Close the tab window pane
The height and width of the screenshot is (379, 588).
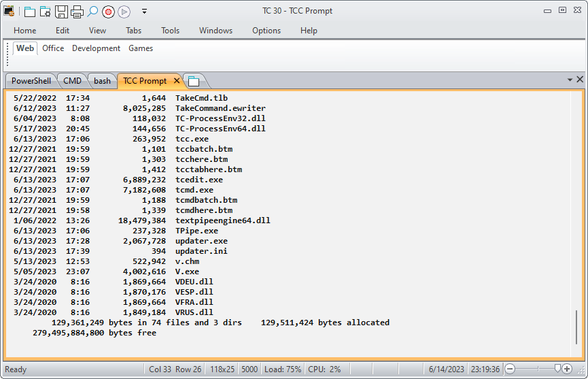580,79
